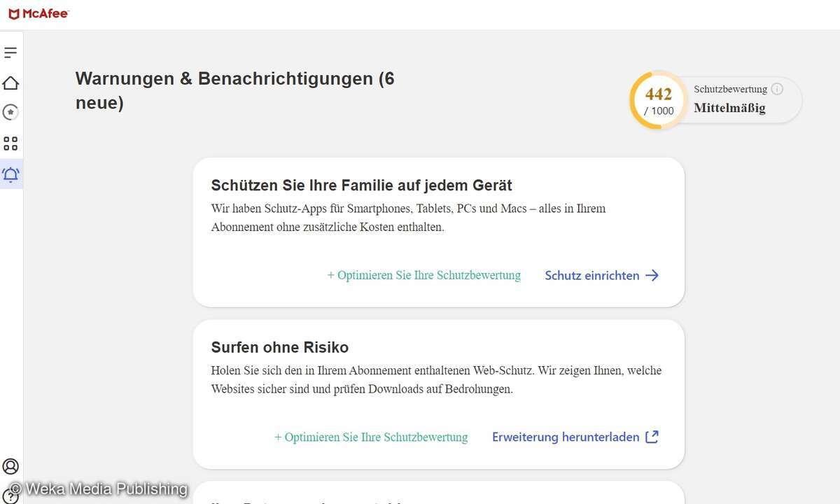Click the 442 / 1000 score ring

[x=659, y=100]
